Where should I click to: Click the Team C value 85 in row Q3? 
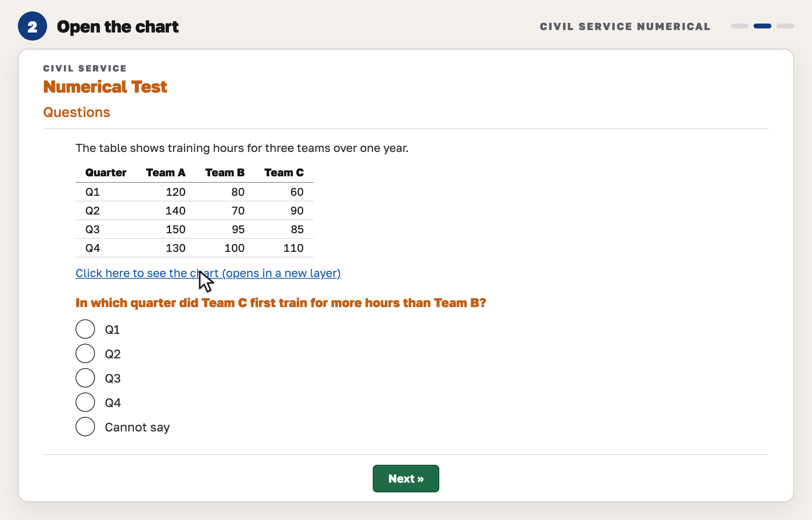(297, 229)
